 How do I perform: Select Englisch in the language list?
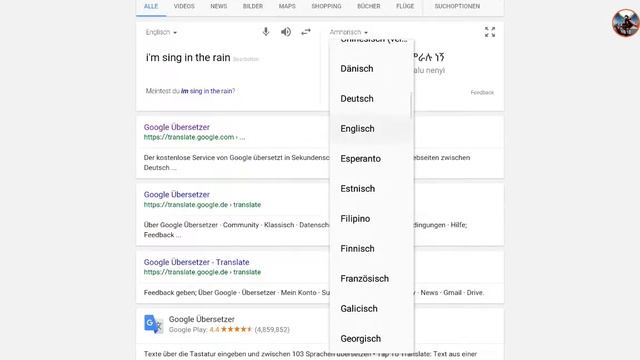pos(371,129)
